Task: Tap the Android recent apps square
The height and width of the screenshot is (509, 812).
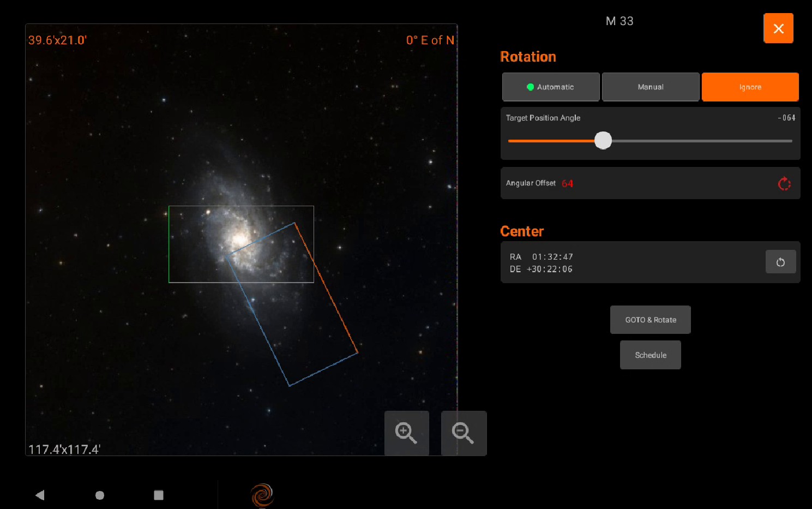Action: (159, 495)
